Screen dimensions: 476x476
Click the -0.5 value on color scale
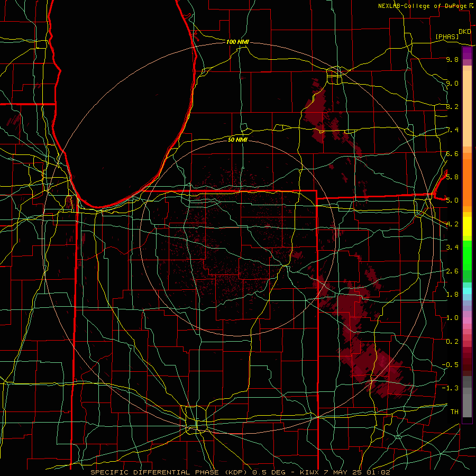[x=451, y=364]
